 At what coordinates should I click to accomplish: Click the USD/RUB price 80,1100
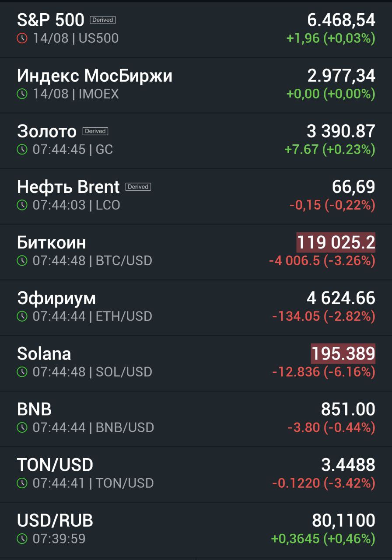click(x=343, y=521)
